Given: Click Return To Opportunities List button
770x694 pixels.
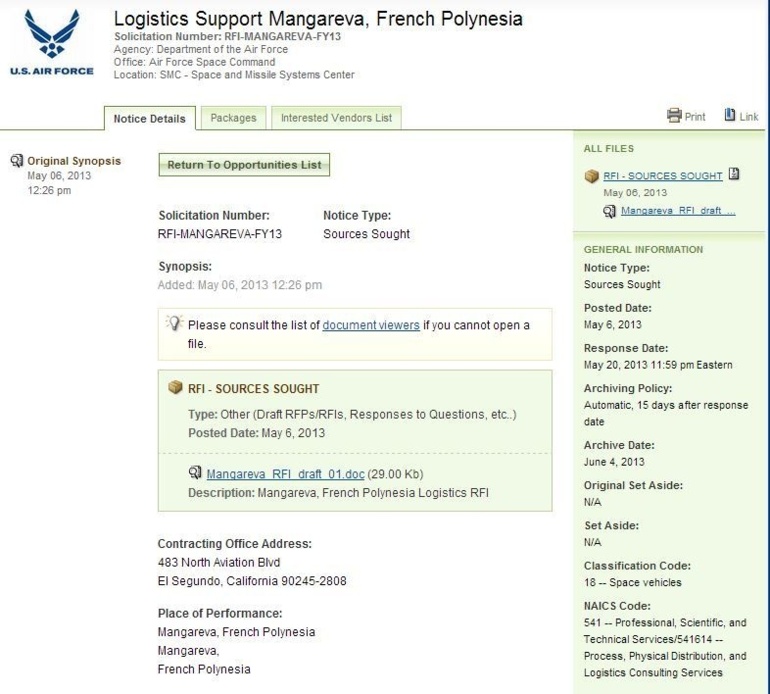Looking at the screenshot, I should (244, 165).
